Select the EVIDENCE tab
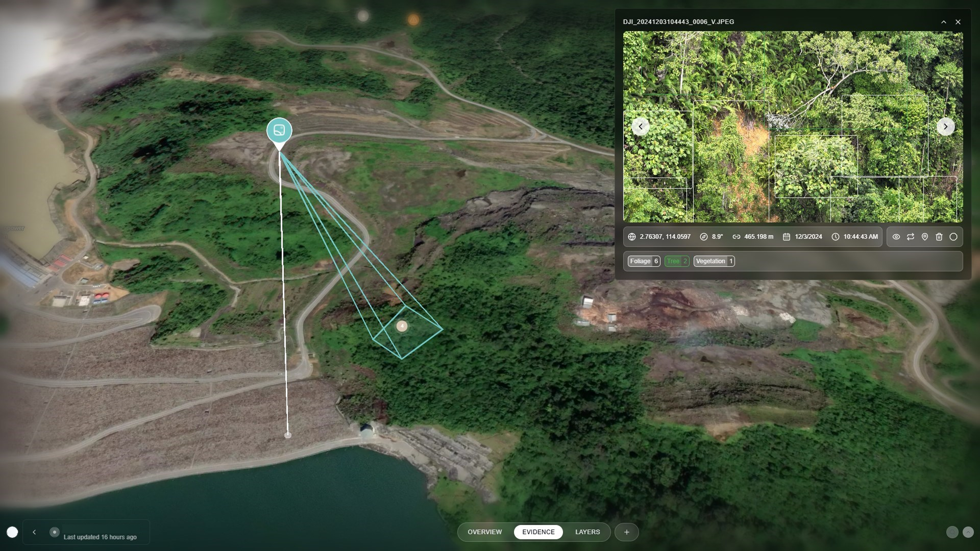Screen dimensions: 980x551 click(x=538, y=532)
